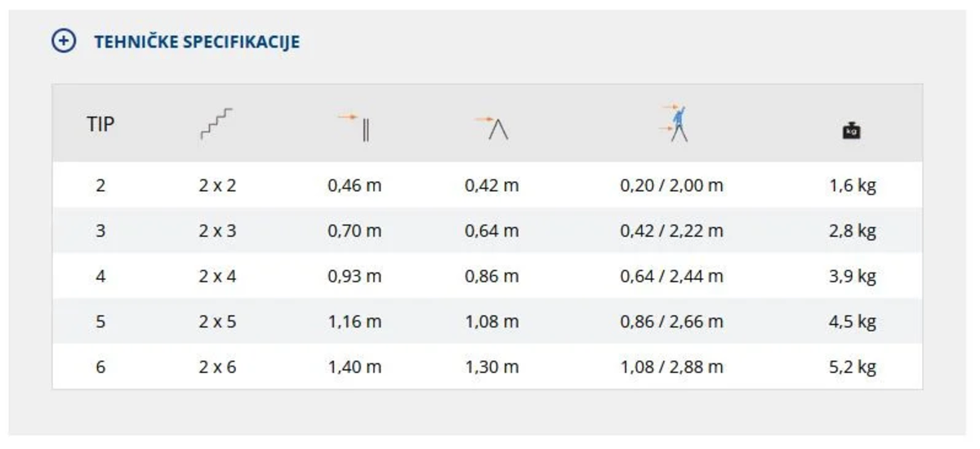Click the 1,08 / 2,88 m cell
The width and height of the screenshot is (980, 449).
tap(671, 367)
